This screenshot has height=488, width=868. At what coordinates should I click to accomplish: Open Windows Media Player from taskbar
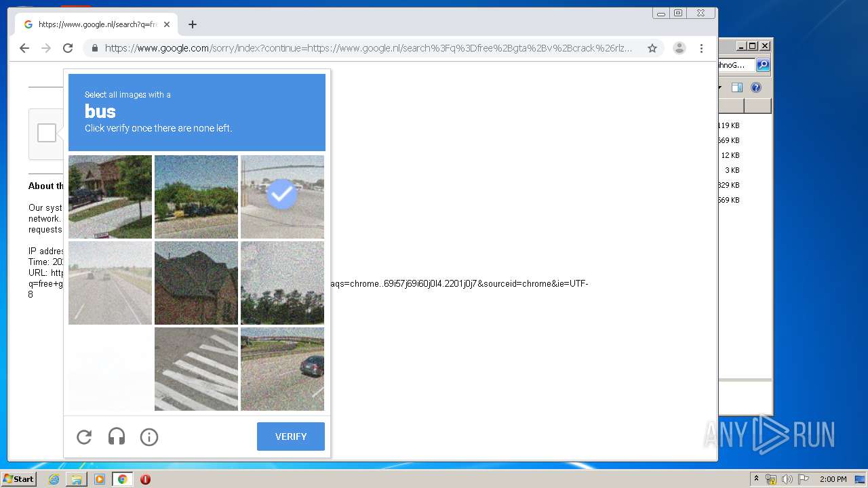pyautogui.click(x=100, y=479)
